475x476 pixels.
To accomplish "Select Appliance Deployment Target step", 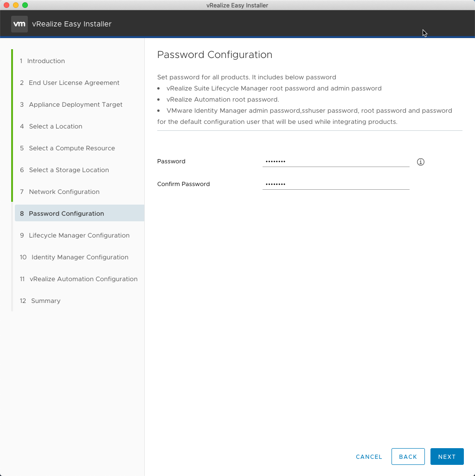I will 76,104.
